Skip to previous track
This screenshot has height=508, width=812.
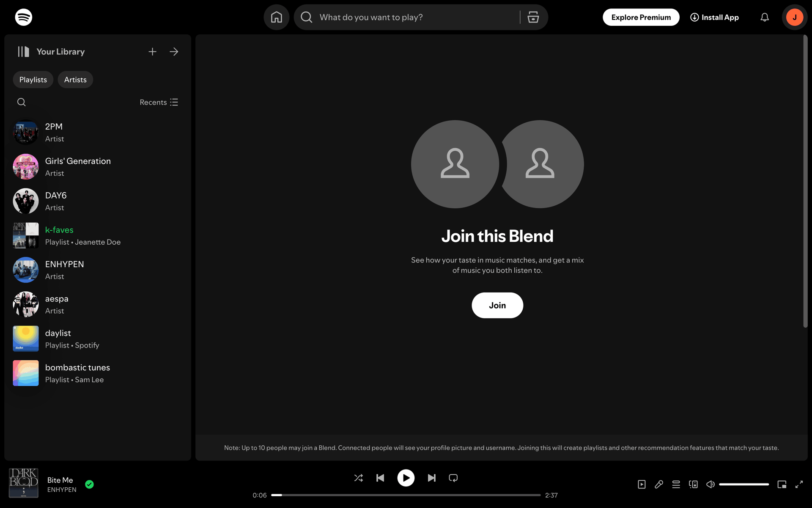click(380, 478)
